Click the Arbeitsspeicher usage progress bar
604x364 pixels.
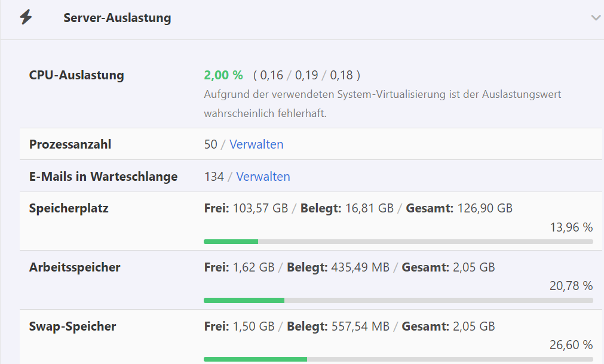398,301
